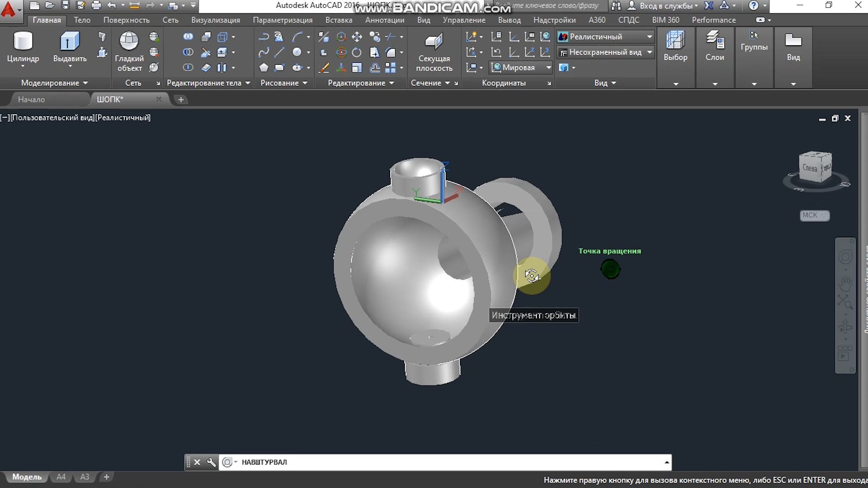
Task: Select the Rotate tool icon
Action: [x=357, y=52]
